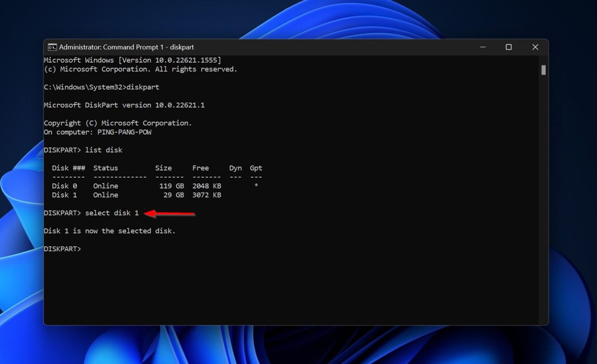Click the Command Prompt icon in title bar
Image resolution: width=597 pixels, height=364 pixels.
pos(52,47)
